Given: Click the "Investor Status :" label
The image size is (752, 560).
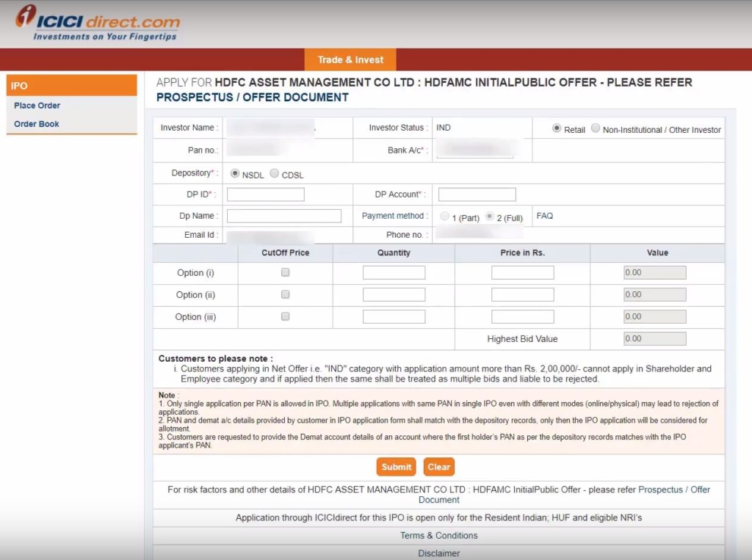Looking at the screenshot, I should point(399,128).
